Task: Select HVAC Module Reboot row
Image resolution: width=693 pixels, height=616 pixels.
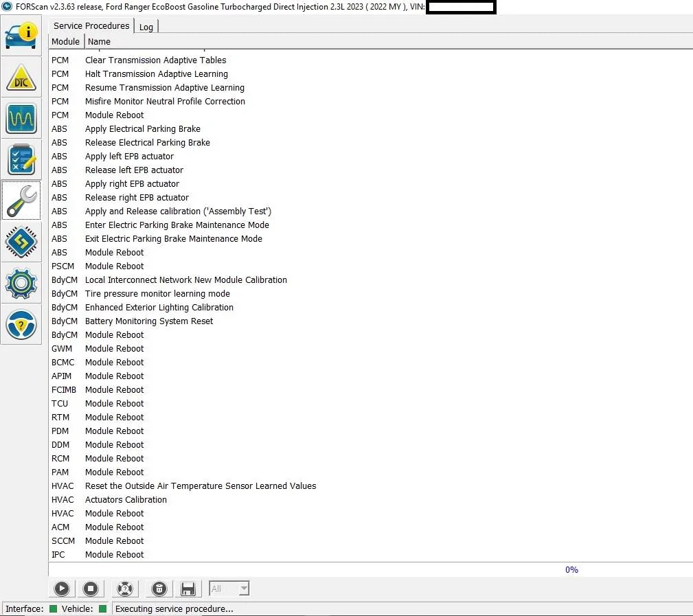Action: click(x=370, y=513)
